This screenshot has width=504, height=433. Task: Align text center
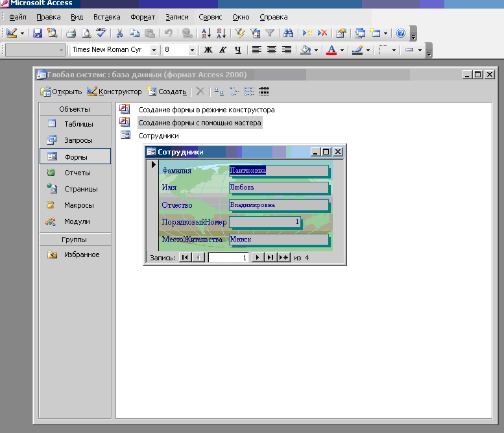coord(272,50)
